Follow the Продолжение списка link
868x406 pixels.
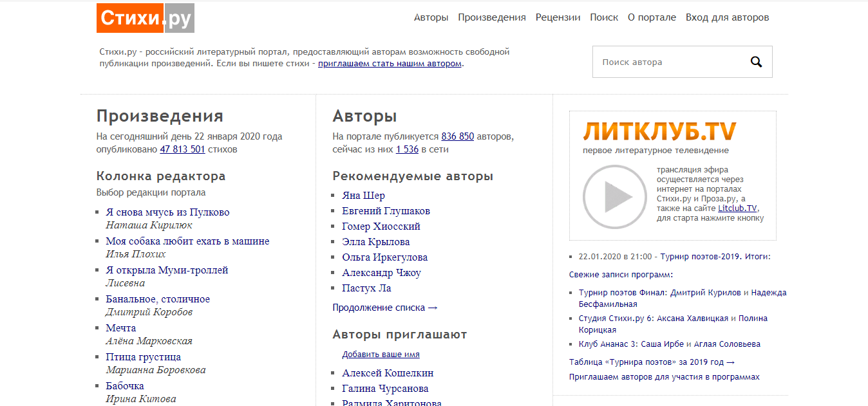tap(385, 308)
